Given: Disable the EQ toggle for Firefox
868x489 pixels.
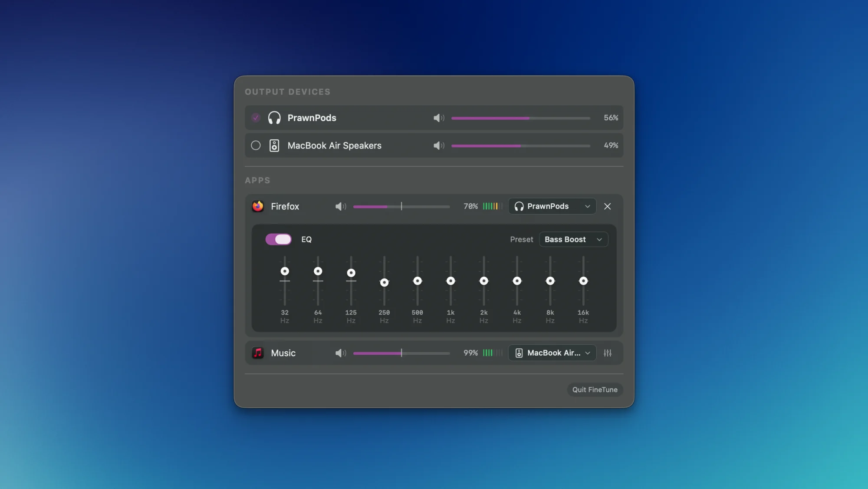Looking at the screenshot, I should click(278, 239).
